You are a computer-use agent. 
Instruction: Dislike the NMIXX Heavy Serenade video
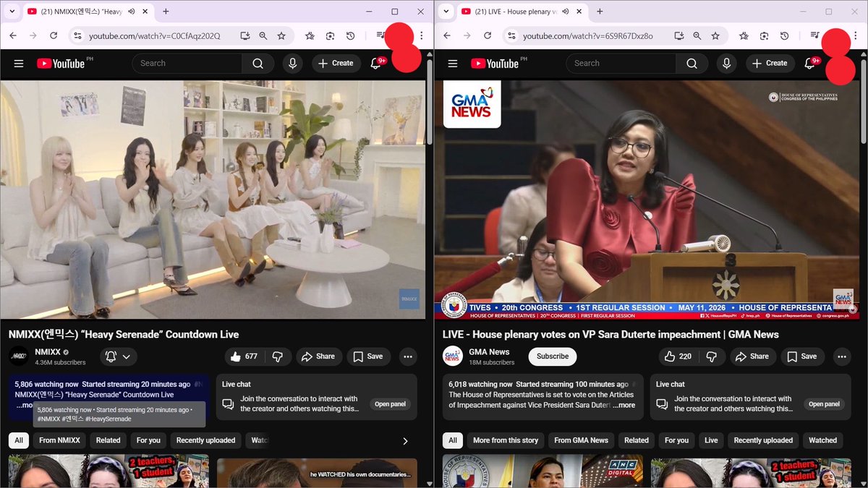(278, 356)
